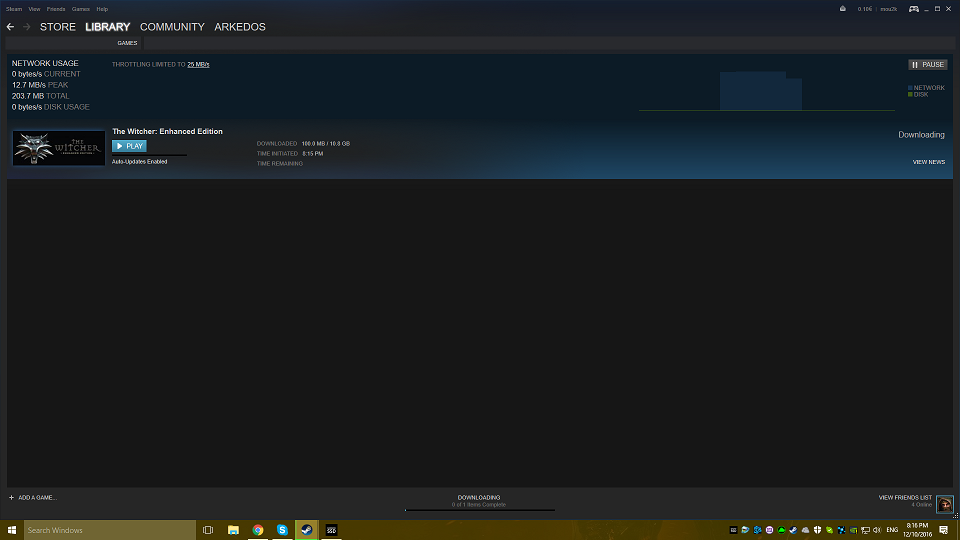
Task: Click the Auto-Updates Enabled text
Action: tap(140, 162)
